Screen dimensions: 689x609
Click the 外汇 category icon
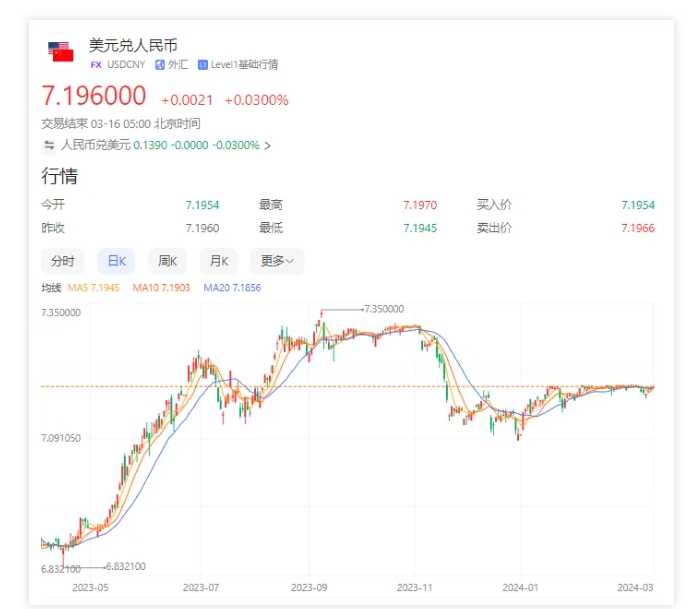click(x=159, y=65)
